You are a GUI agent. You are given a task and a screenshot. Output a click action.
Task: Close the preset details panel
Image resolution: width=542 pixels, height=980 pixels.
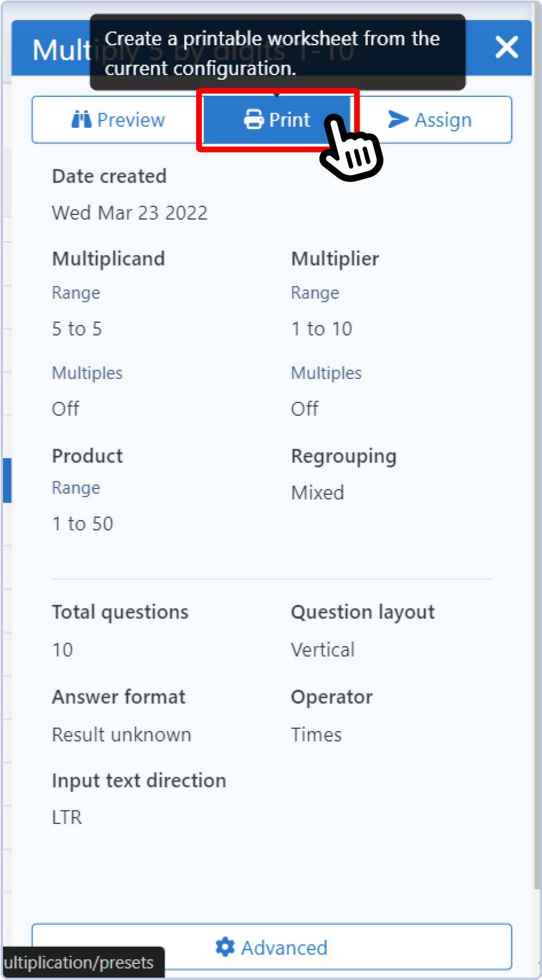pyautogui.click(x=506, y=47)
